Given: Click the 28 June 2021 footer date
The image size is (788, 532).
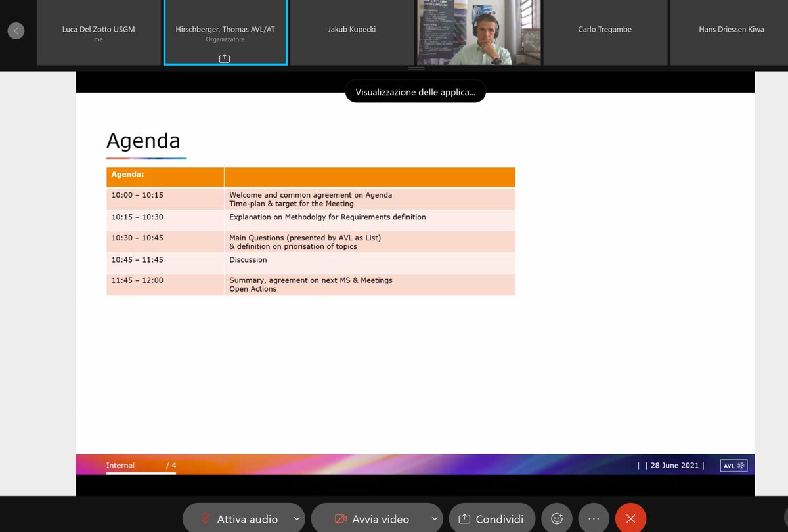Looking at the screenshot, I should pos(674,466).
